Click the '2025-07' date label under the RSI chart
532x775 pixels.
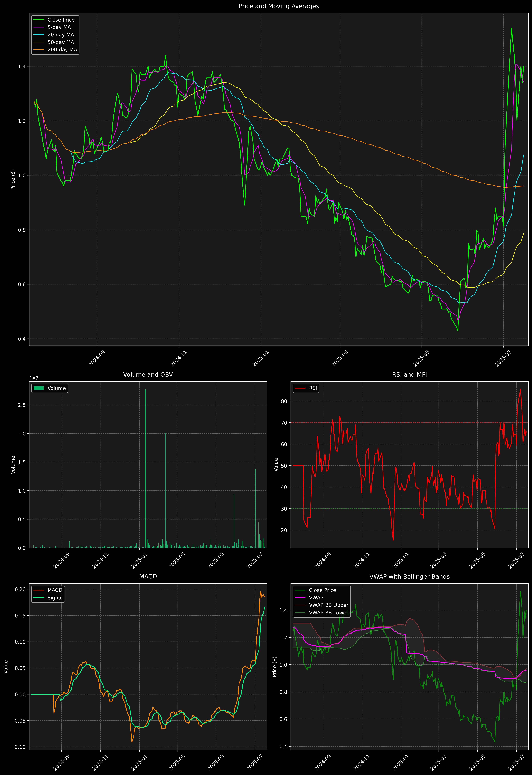pos(516,561)
